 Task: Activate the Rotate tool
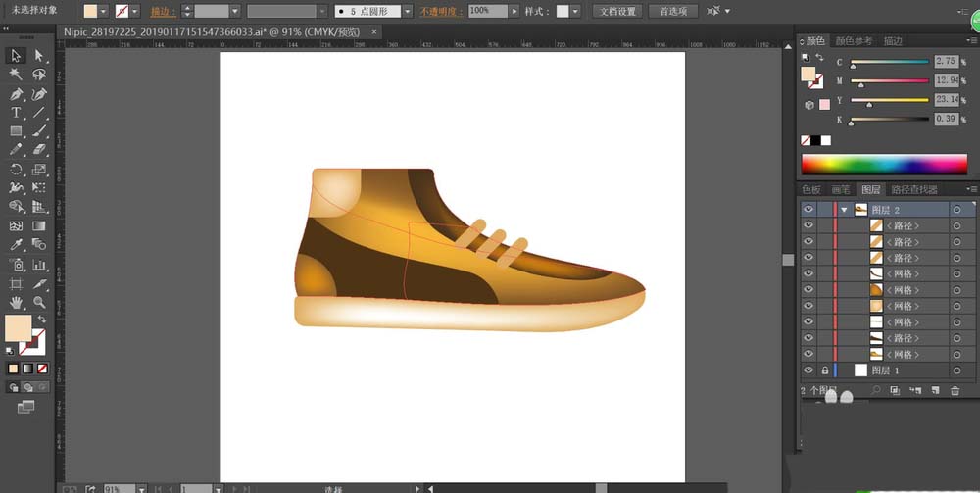click(x=16, y=169)
